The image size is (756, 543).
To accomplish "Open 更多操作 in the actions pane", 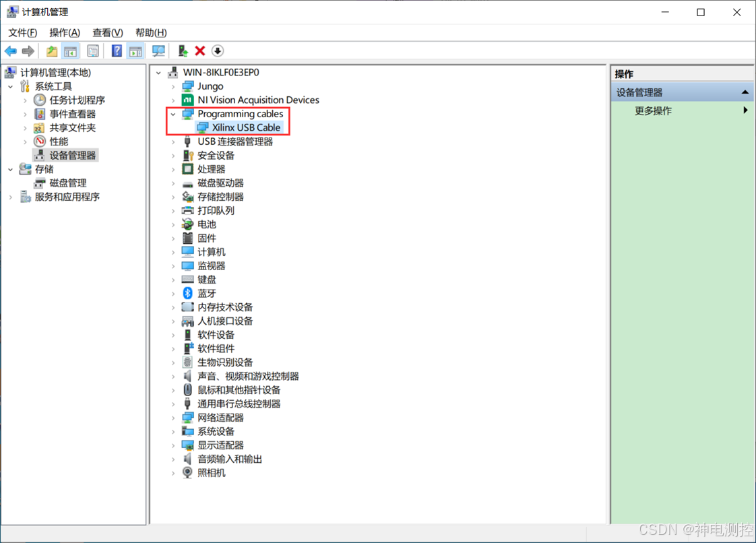I will pyautogui.click(x=654, y=110).
